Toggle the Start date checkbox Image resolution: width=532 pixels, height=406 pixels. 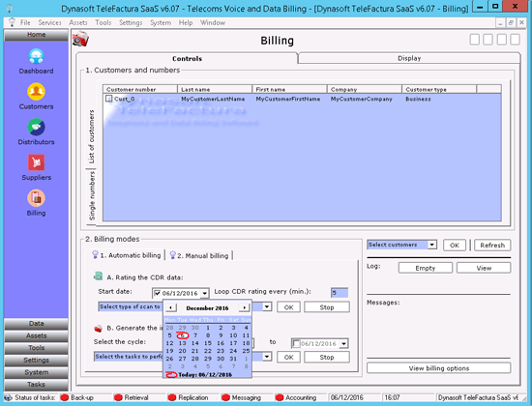pyautogui.click(x=157, y=293)
